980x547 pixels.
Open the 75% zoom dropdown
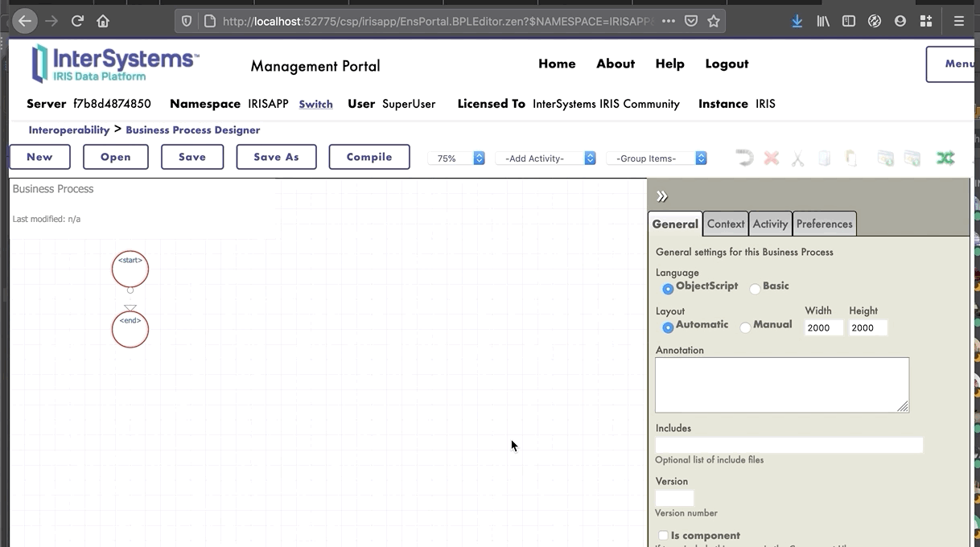coord(456,158)
